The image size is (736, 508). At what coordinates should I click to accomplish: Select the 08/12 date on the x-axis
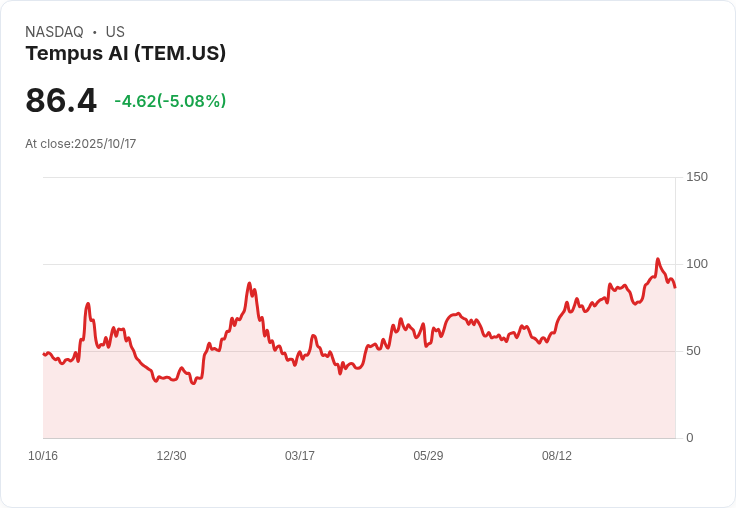(557, 456)
